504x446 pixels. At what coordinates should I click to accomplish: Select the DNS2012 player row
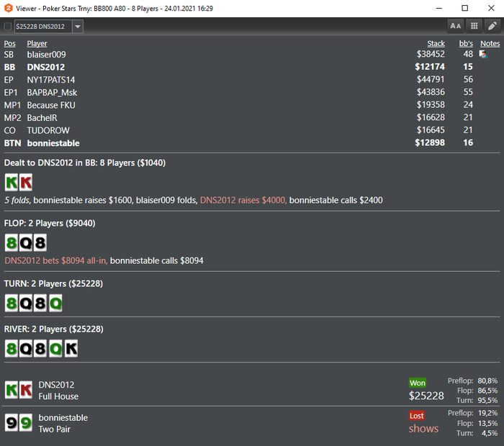[x=252, y=67]
